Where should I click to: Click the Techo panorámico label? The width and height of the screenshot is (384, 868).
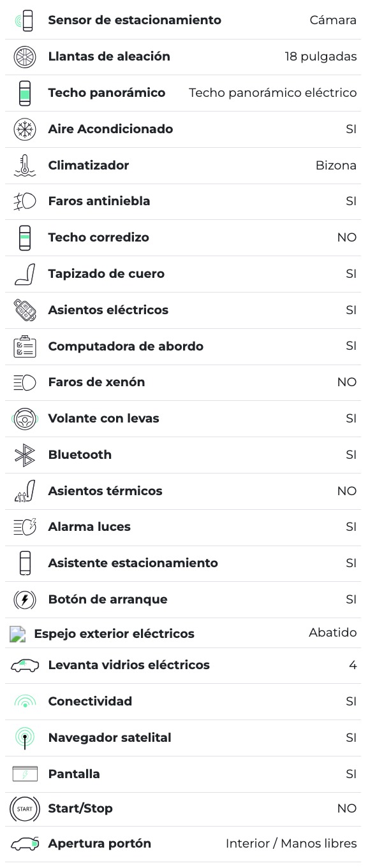click(107, 93)
